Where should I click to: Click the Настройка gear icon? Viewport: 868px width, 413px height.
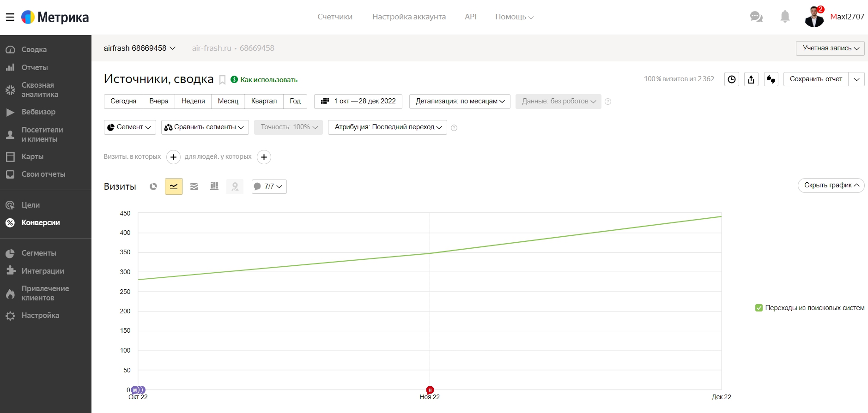(x=10, y=316)
